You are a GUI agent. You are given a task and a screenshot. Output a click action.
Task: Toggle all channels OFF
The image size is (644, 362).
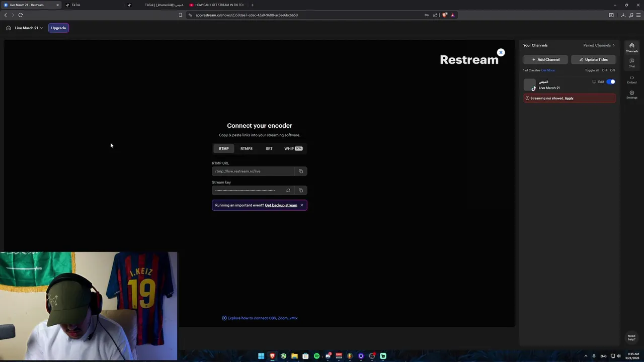pyautogui.click(x=605, y=70)
